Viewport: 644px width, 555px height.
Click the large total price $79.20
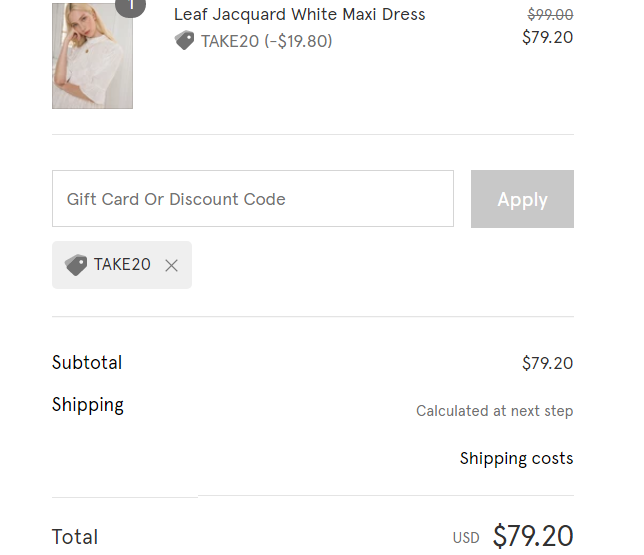click(x=532, y=536)
